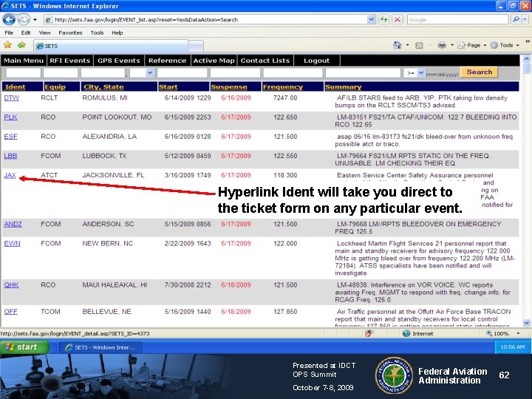Sort by the Ident column header
The image size is (532, 399).
[x=16, y=87]
